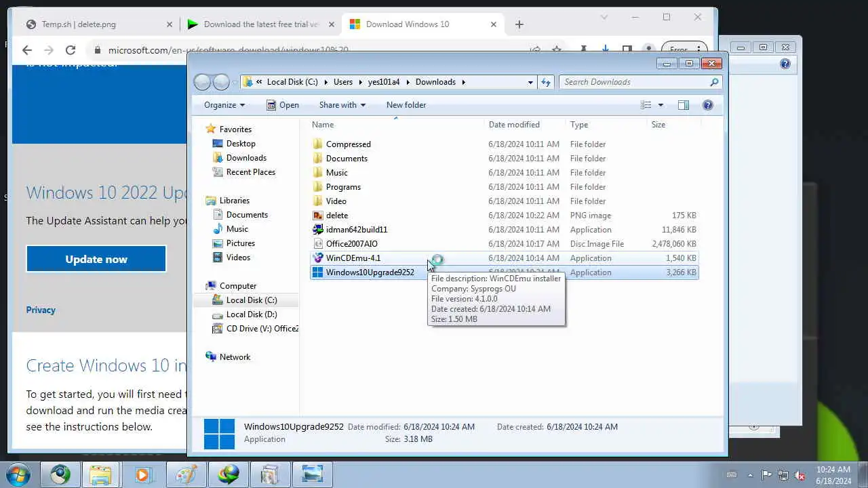Click the Explorer Forward navigation arrow

point(221,82)
